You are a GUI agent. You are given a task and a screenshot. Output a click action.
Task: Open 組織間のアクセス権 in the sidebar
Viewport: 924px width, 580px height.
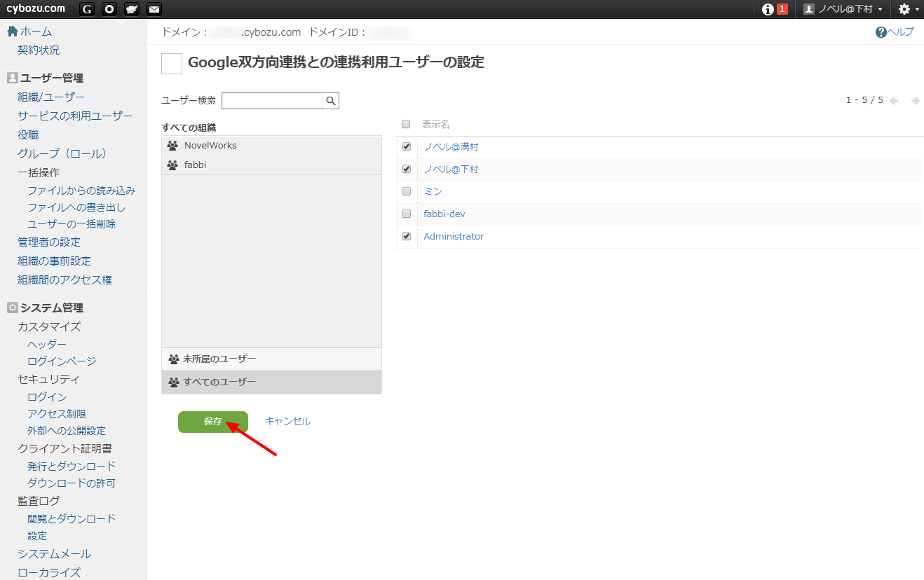coord(64,279)
